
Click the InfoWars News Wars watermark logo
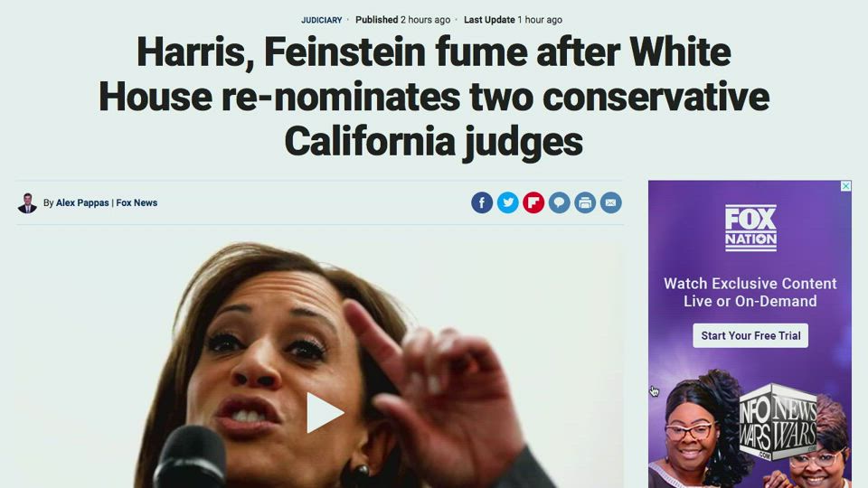pyautogui.click(x=778, y=423)
